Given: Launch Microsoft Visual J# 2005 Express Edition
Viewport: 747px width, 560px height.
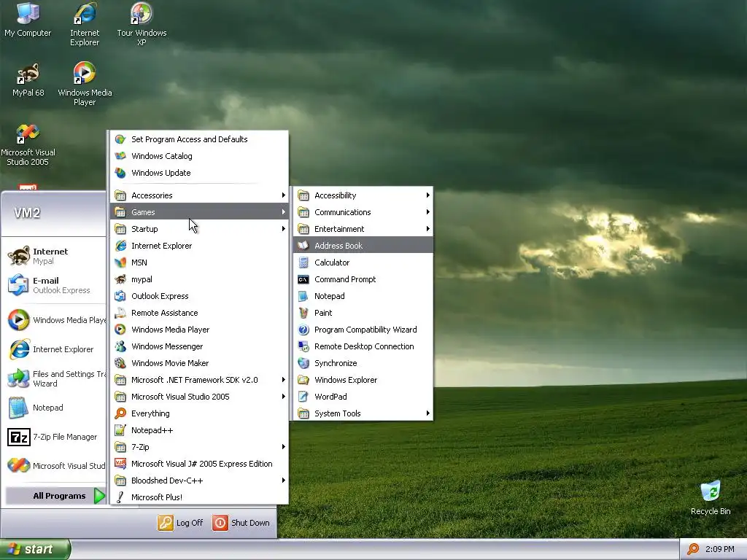Looking at the screenshot, I should 199,464.
